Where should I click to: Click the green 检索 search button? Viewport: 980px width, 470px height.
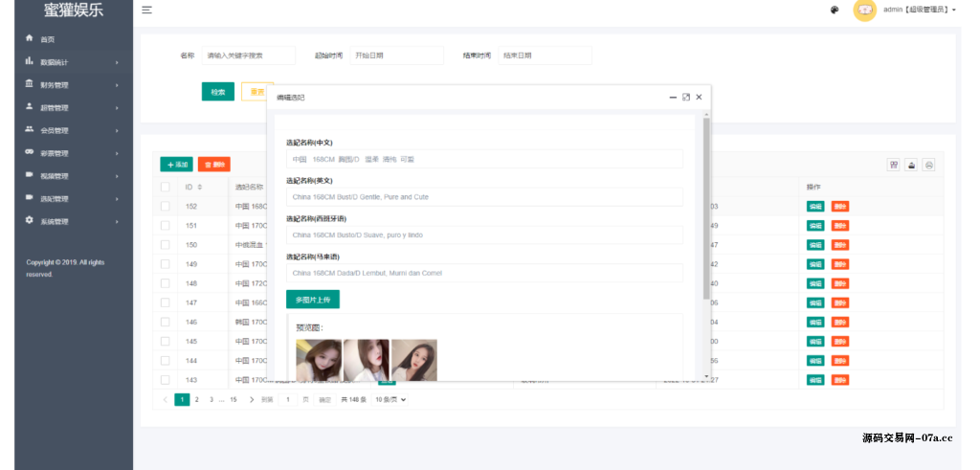point(217,92)
